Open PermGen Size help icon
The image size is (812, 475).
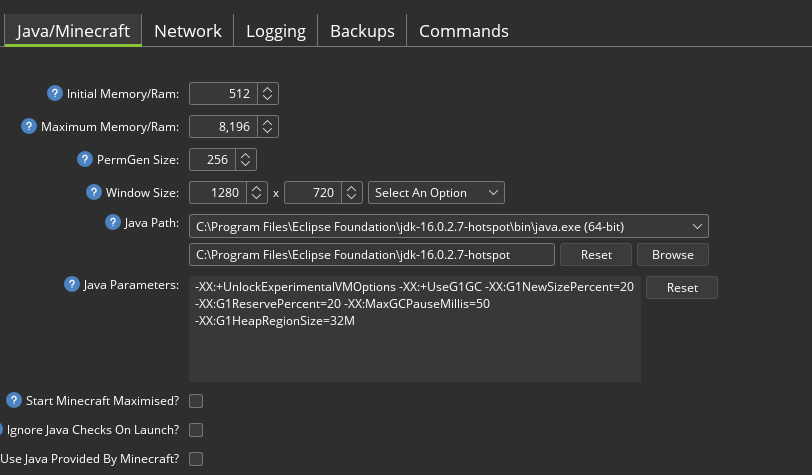pos(85,160)
